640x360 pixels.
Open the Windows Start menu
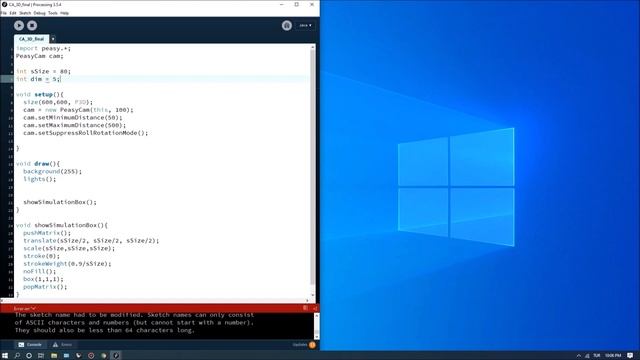pyautogui.click(x=5, y=356)
